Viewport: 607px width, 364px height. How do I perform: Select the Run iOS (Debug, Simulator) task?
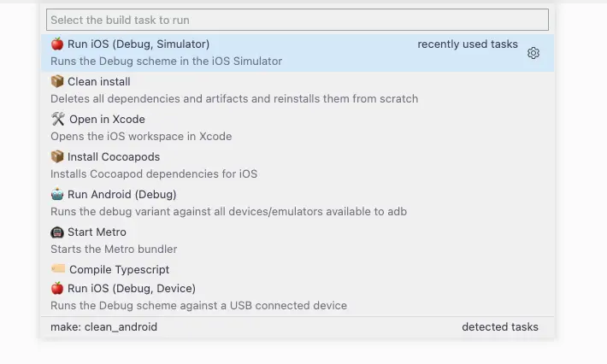[298, 53]
